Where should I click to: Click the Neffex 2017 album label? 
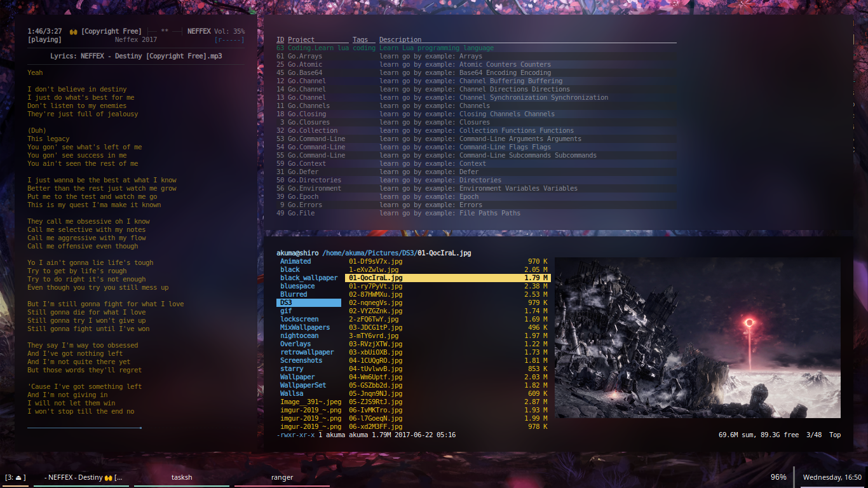(136, 39)
